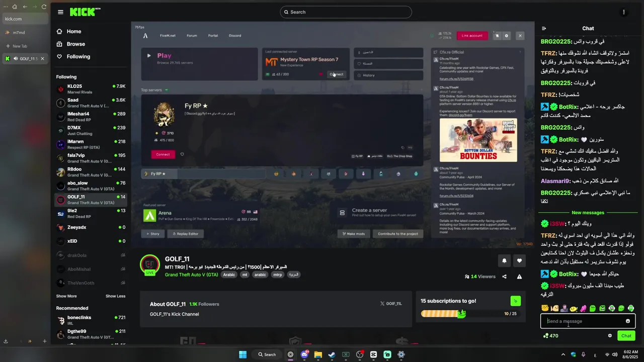Click the Search bar at top
The height and width of the screenshot is (362, 644).
[346, 12]
